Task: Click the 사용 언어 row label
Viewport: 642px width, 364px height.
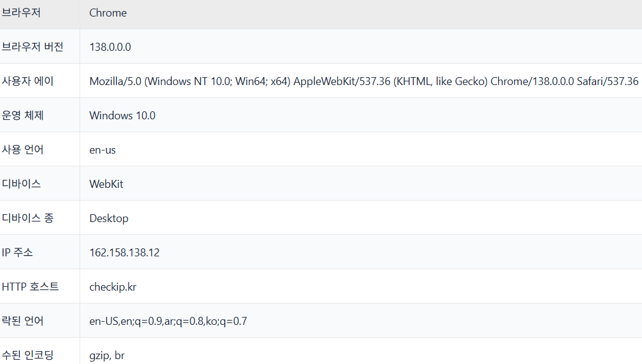Action: click(23, 149)
